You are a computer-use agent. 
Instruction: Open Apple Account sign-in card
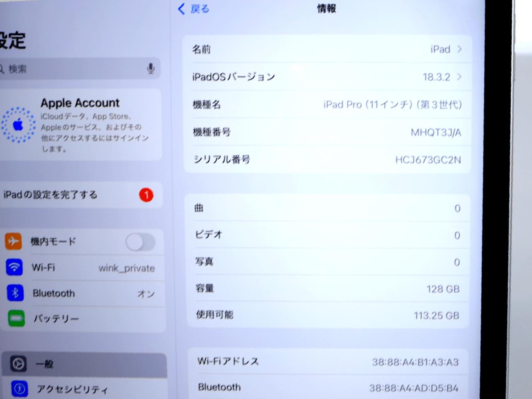(x=81, y=125)
